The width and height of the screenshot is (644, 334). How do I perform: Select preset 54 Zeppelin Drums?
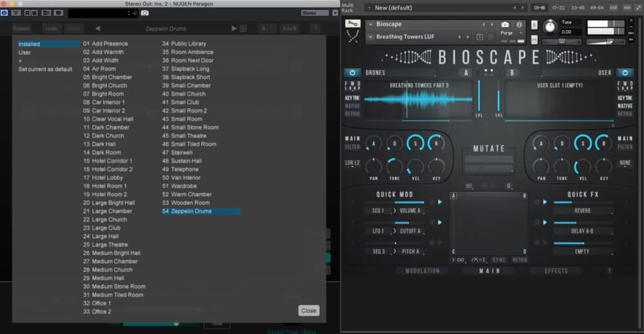pos(201,211)
